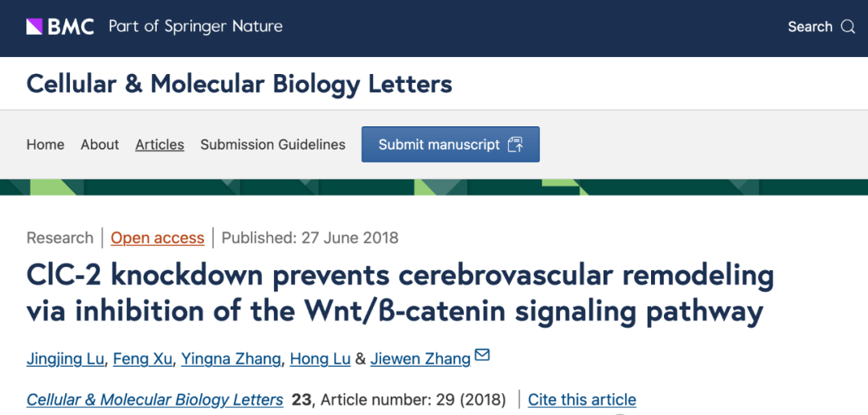Open the Home menu item
Image resolution: width=868 pixels, height=415 pixels.
pyautogui.click(x=45, y=145)
